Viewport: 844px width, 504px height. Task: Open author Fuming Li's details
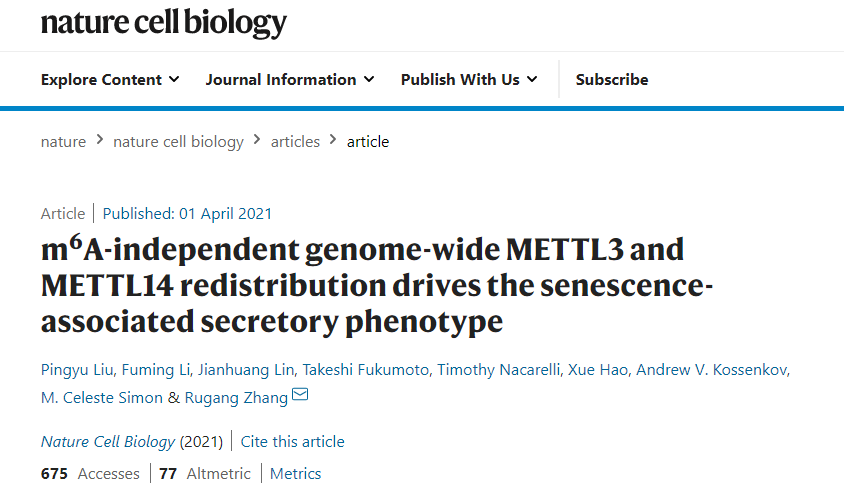pyautogui.click(x=156, y=370)
